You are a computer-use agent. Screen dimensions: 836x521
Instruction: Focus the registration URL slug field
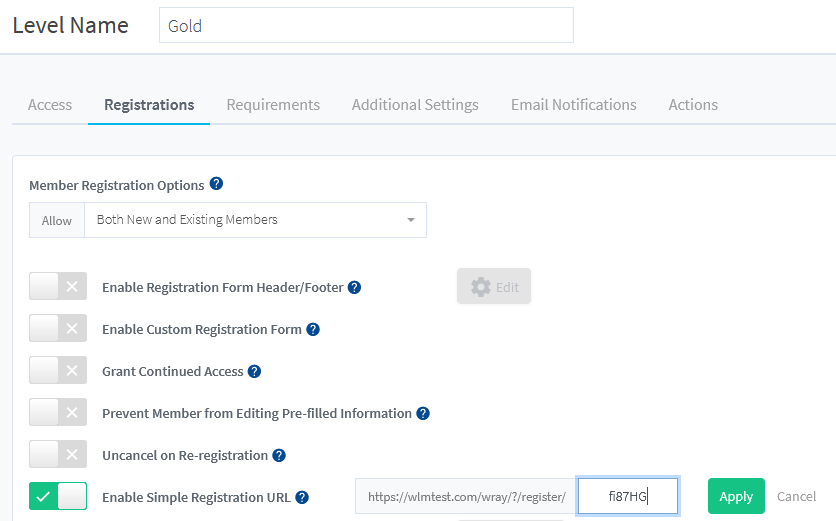tap(628, 496)
